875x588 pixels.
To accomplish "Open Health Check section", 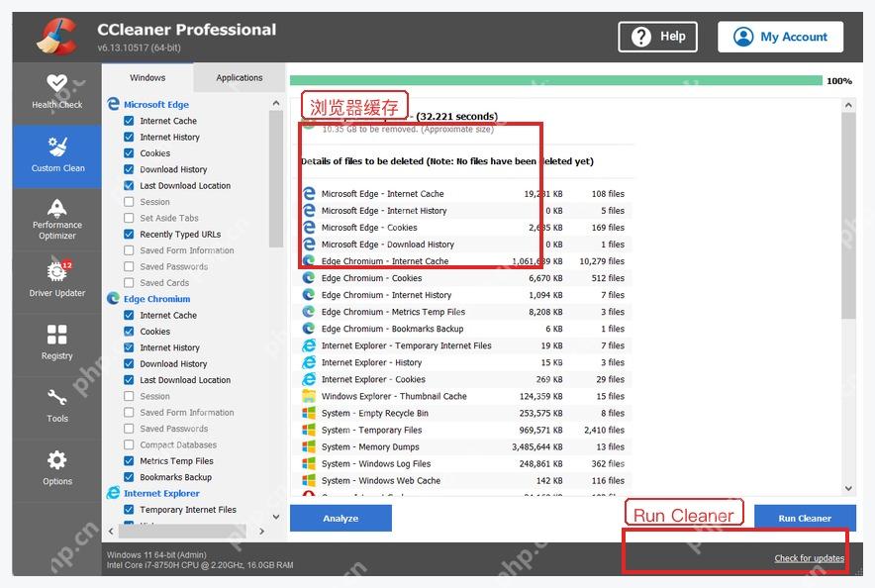I will tap(56, 93).
